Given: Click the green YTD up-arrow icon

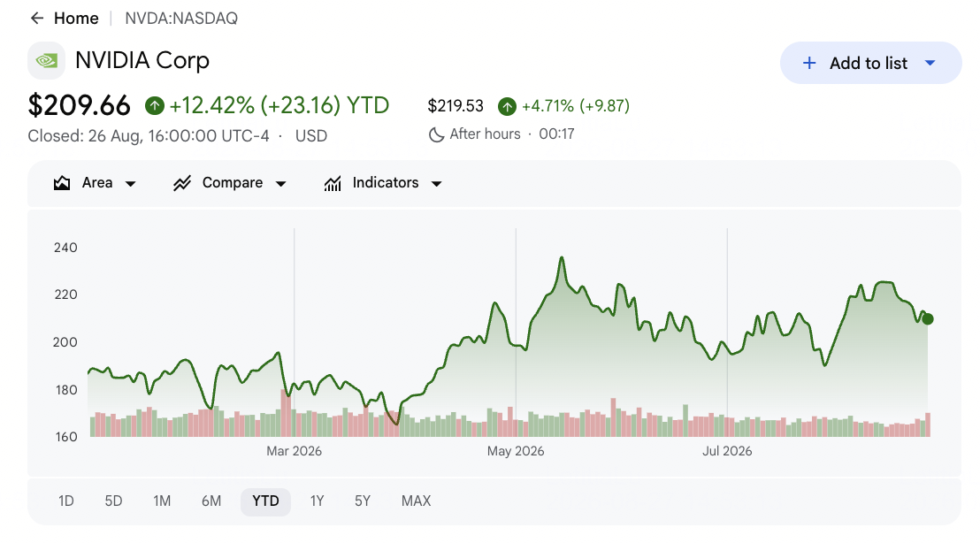Looking at the screenshot, I should (x=155, y=105).
